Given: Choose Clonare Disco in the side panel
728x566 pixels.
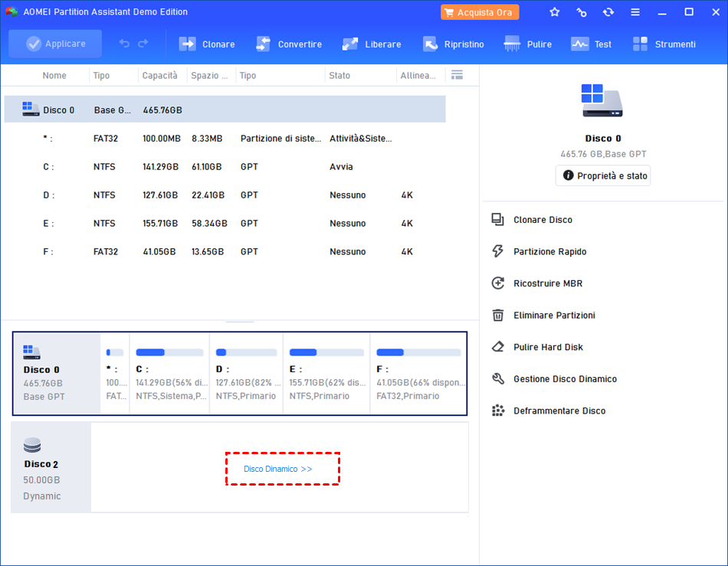Looking at the screenshot, I should click(543, 220).
